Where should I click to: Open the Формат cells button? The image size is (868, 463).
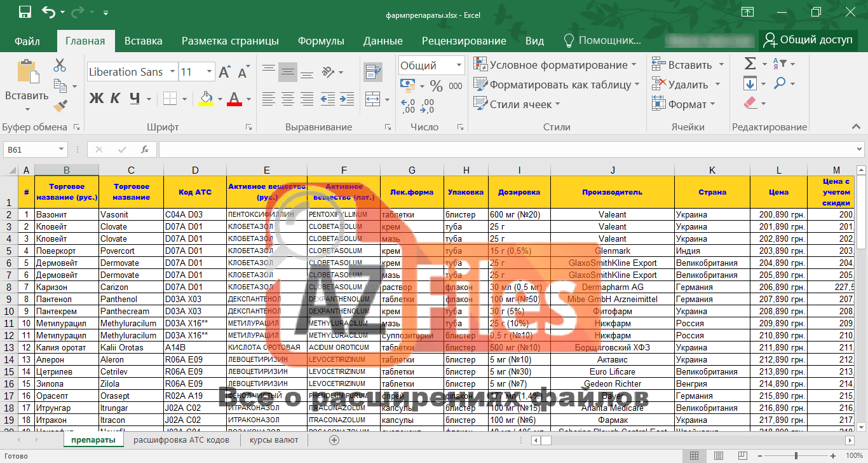[684, 104]
